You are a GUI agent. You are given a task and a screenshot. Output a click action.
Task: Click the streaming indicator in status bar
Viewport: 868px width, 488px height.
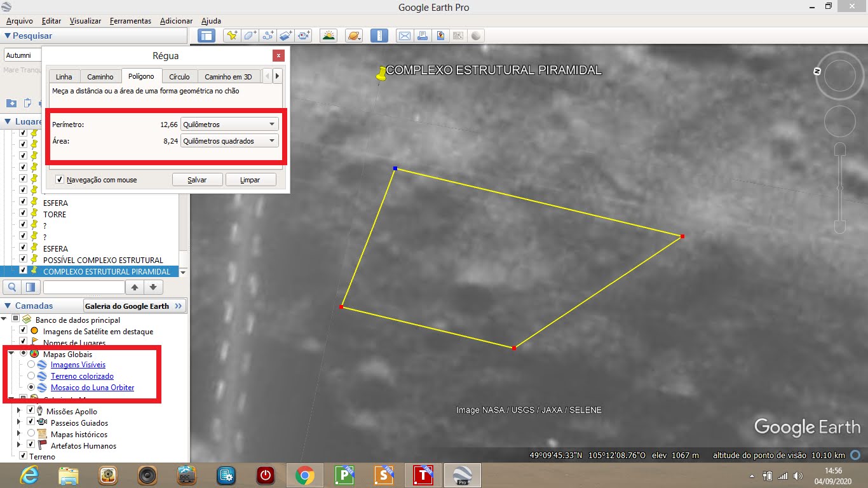855,455
